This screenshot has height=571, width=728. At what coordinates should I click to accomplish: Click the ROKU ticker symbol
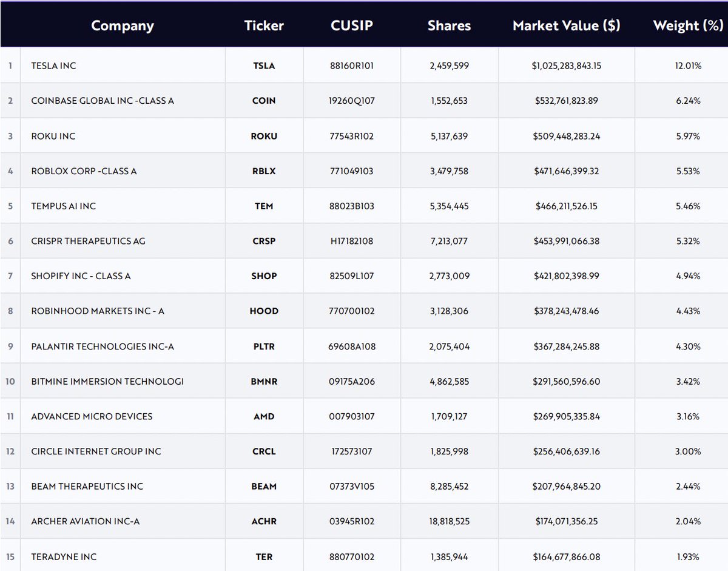tap(264, 136)
